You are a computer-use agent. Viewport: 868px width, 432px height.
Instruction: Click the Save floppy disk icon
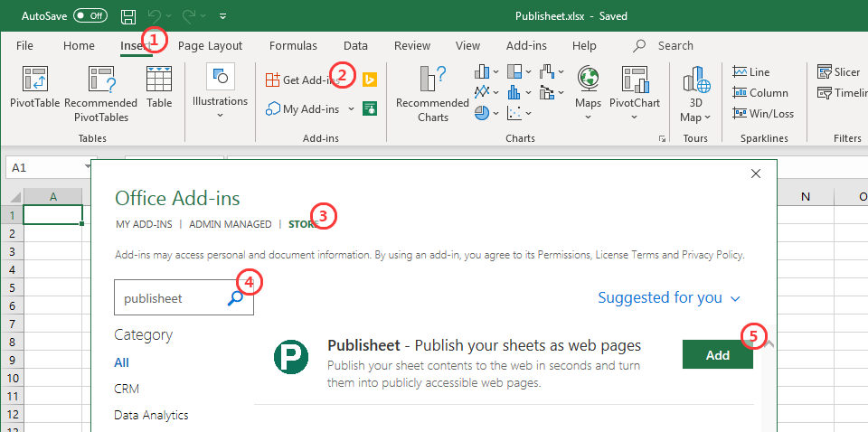pyautogui.click(x=128, y=16)
